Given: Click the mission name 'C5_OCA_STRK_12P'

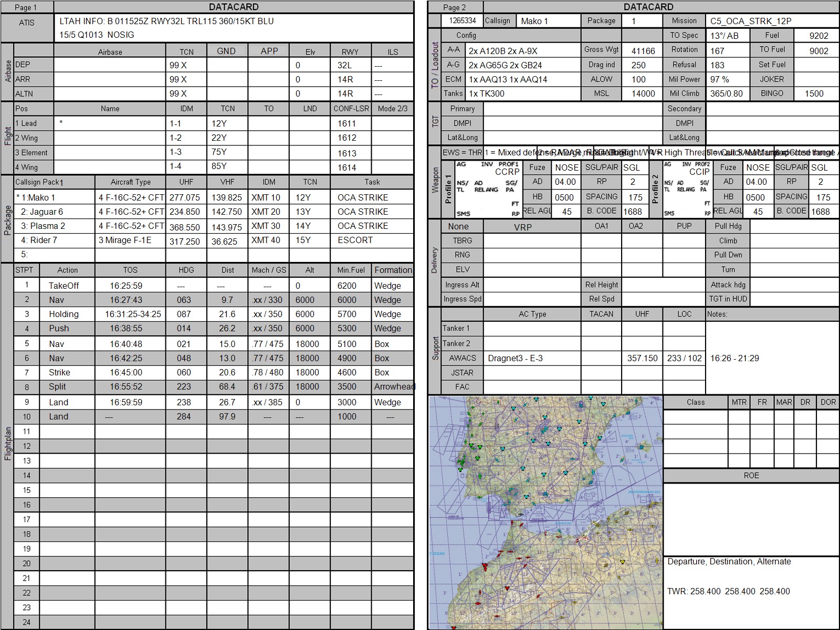Looking at the screenshot, I should click(x=750, y=22).
